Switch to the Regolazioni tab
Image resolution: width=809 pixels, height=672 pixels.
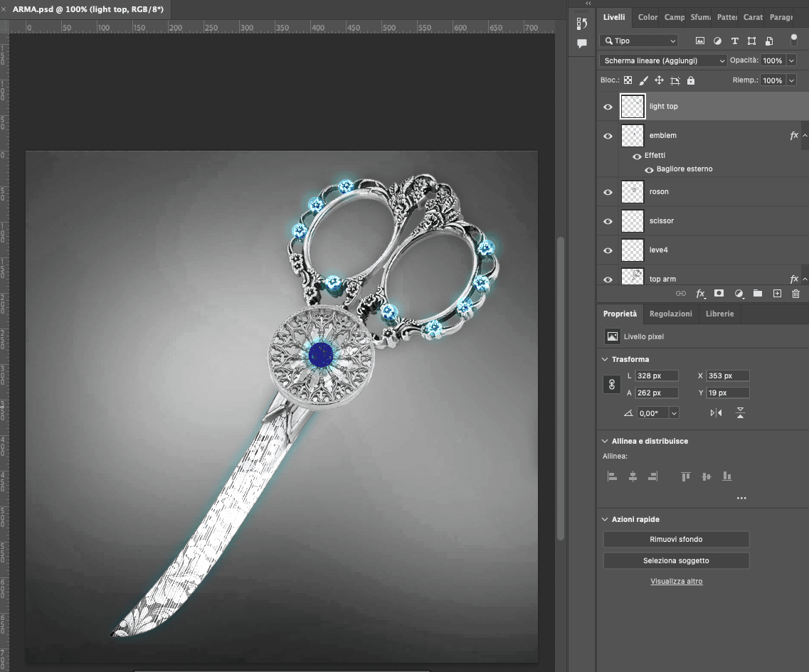click(670, 314)
